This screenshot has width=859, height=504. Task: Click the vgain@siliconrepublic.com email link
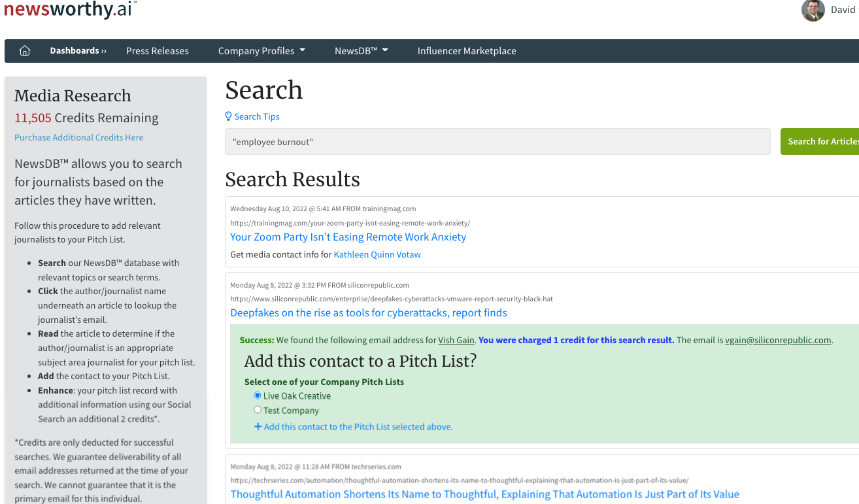[778, 340]
